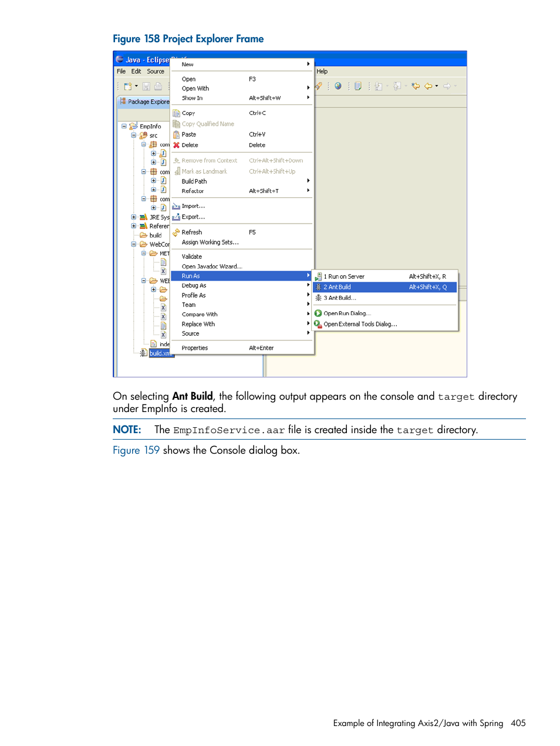The image size is (560, 746).
Task: Expand the Build Path submenu arrow
Action: (x=308, y=181)
